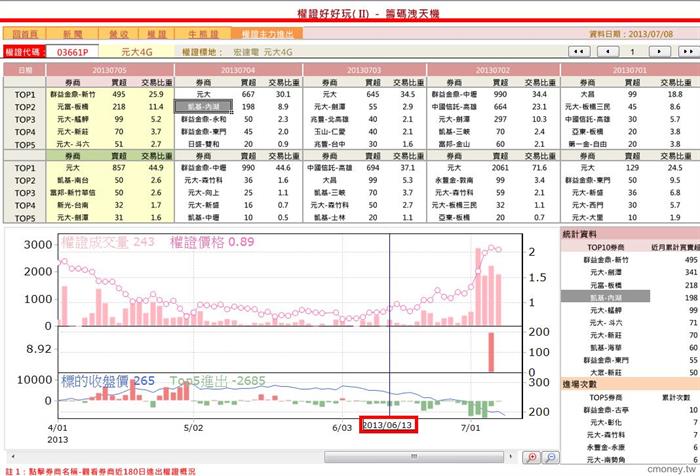This screenshot has width=700, height=476.
Task: Go to the previous page with the single left arrow
Action: pyautogui.click(x=608, y=51)
